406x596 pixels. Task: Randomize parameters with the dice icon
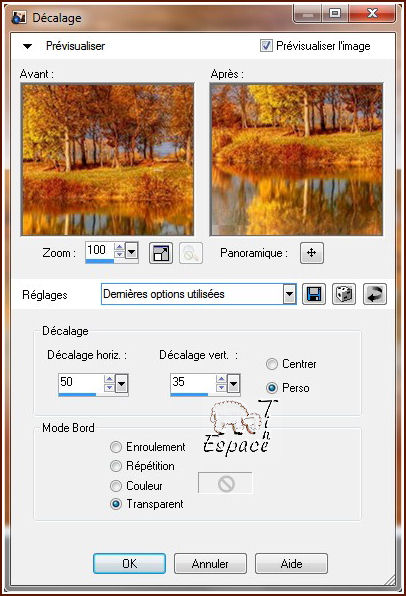pyautogui.click(x=344, y=294)
